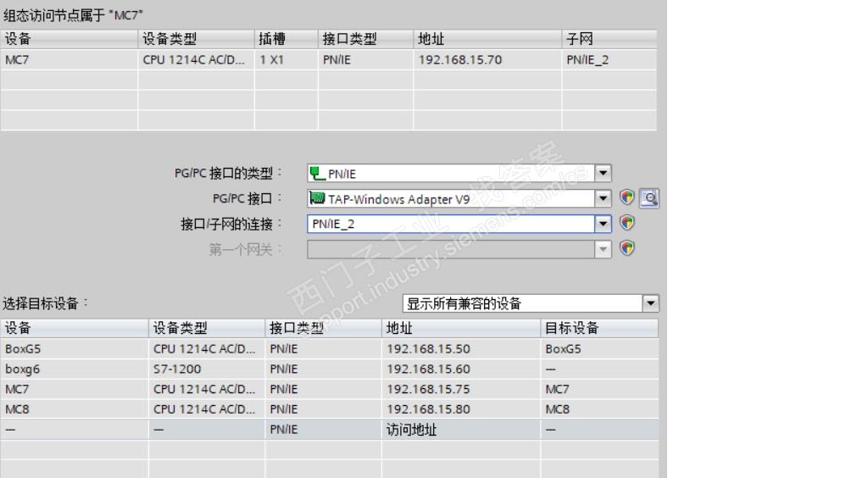Viewport: 868px width, 478px height.
Task: Click S7-1200 device type cell
Action: click(x=177, y=369)
